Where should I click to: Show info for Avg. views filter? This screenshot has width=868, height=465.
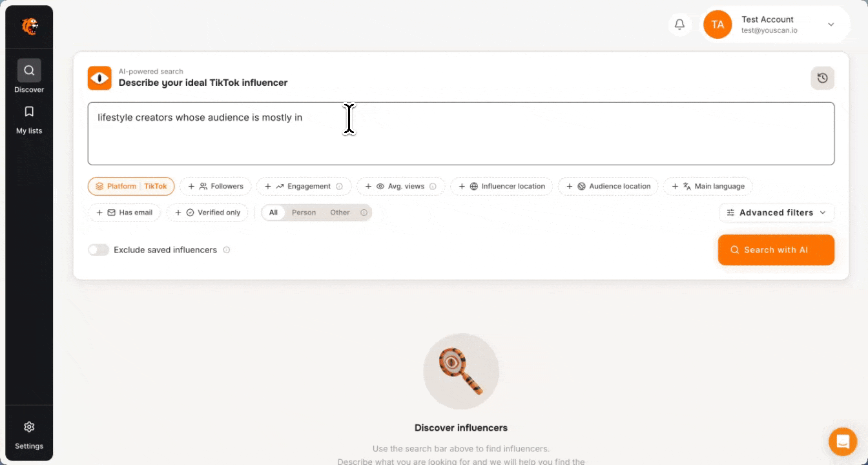click(433, 187)
